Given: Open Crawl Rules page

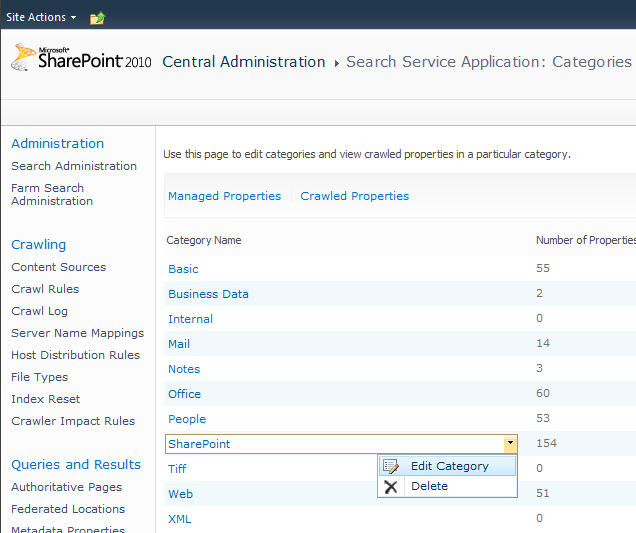Looking at the screenshot, I should 45,289.
